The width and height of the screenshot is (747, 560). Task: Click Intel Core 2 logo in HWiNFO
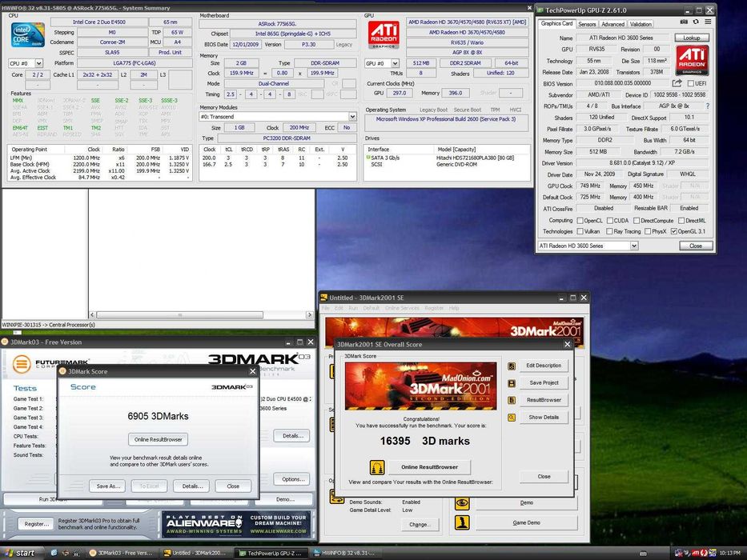[x=28, y=35]
